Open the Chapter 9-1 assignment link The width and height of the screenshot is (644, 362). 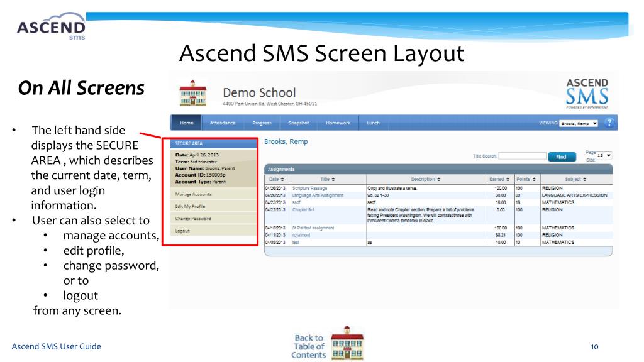[x=303, y=210]
